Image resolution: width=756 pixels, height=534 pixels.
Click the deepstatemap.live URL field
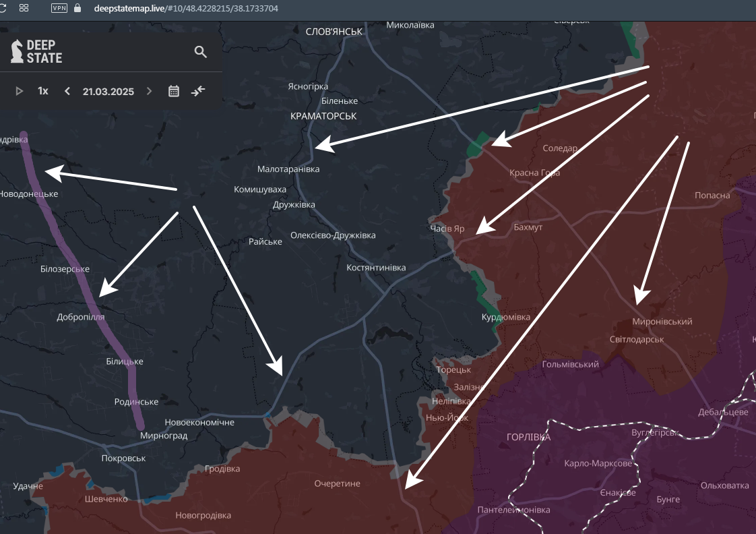(x=185, y=8)
